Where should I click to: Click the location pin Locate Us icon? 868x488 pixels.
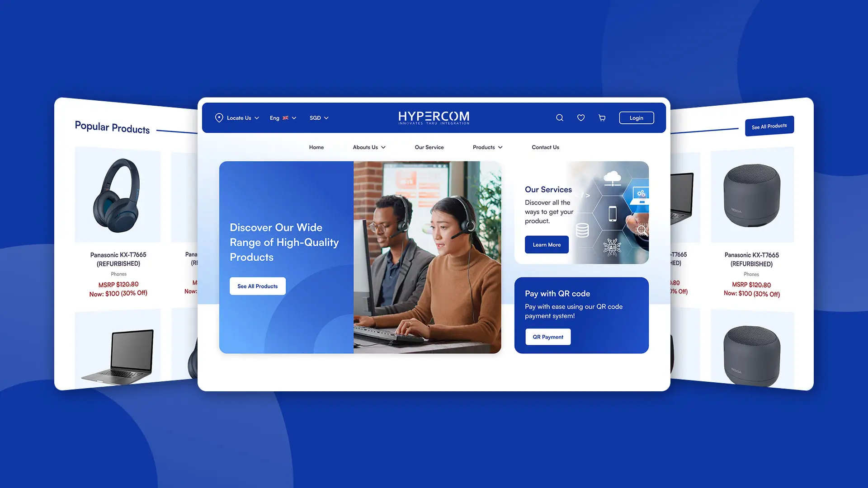click(218, 117)
